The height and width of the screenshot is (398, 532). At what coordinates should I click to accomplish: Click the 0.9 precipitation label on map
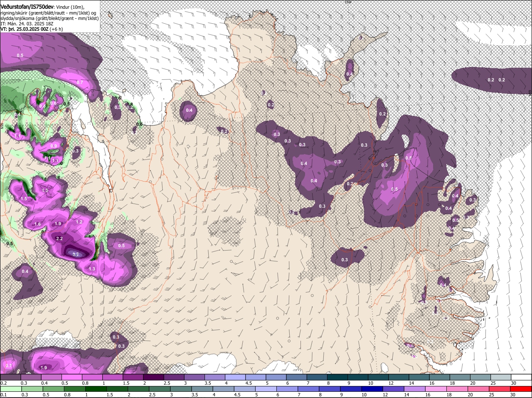(x=54, y=146)
